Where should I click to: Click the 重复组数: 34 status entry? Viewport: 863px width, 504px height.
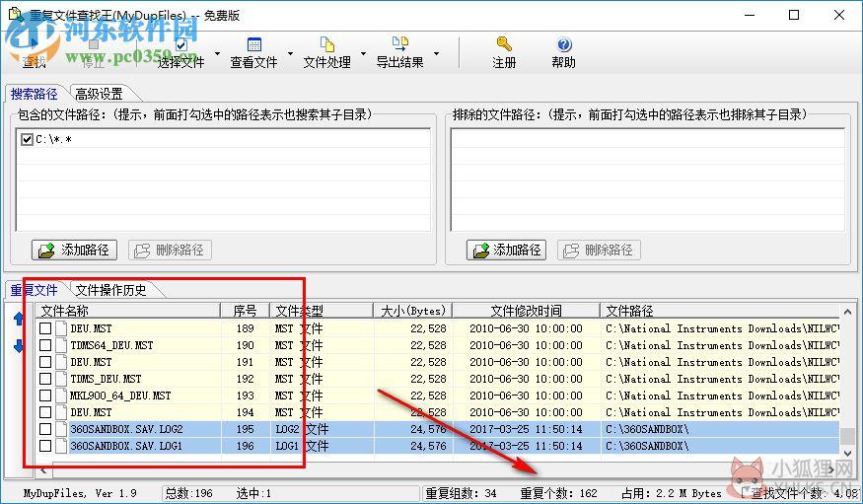coord(461,493)
